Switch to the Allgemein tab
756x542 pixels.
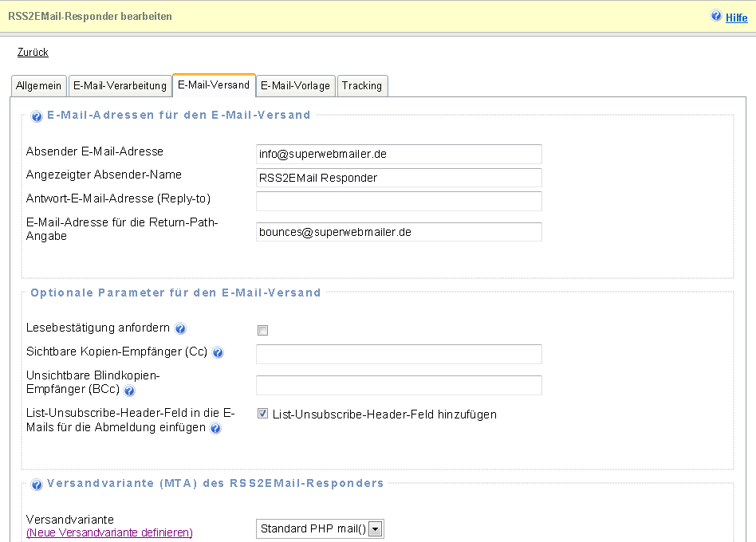[38, 86]
